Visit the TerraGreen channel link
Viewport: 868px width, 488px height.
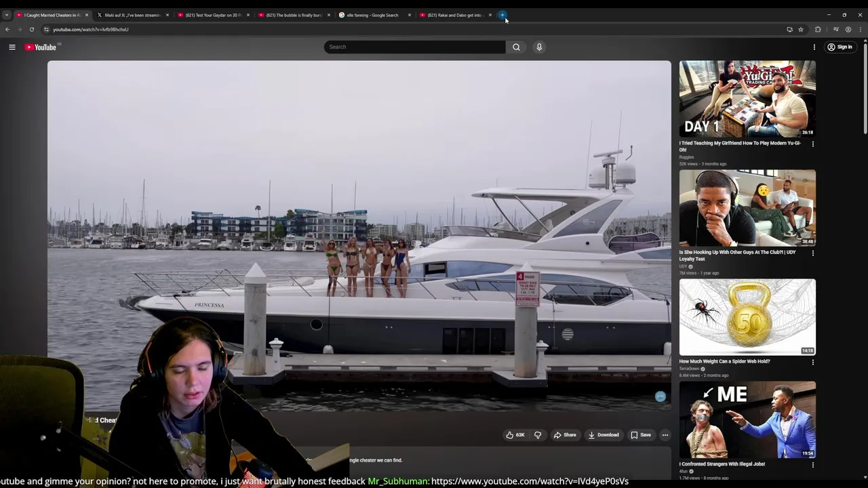coord(690,369)
